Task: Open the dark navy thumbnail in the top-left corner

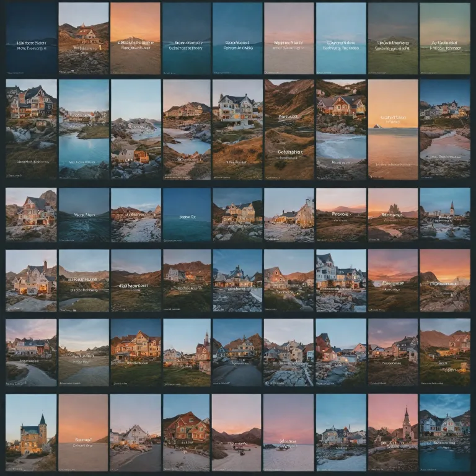Action: pyautogui.click(x=31, y=38)
